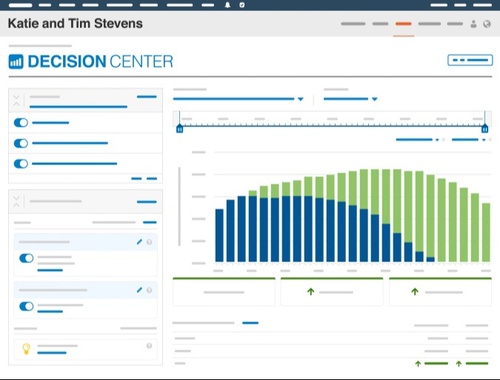The image size is (500, 380).
Task: Click blue link in lower left panel header
Action: [147, 202]
